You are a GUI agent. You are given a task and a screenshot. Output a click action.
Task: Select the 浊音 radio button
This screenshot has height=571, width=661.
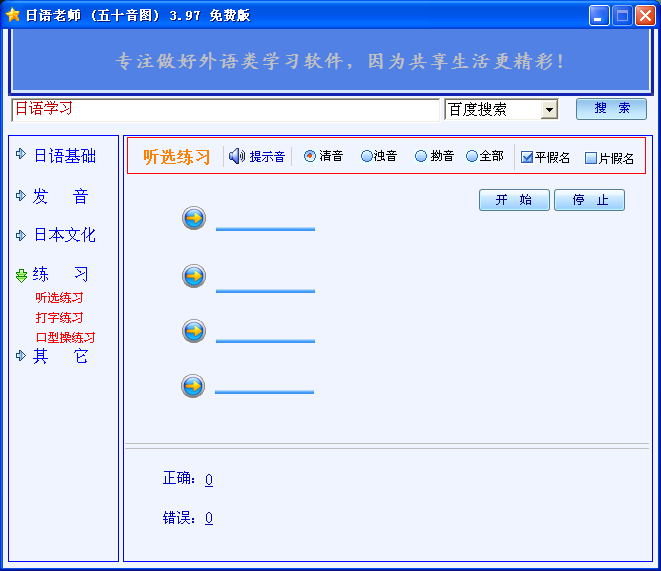click(x=367, y=156)
